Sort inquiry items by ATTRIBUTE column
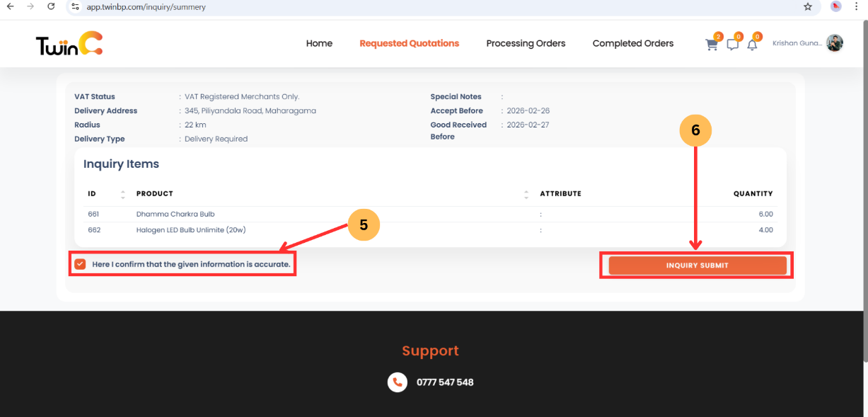Viewport: 868px width, 417px height. (526, 193)
